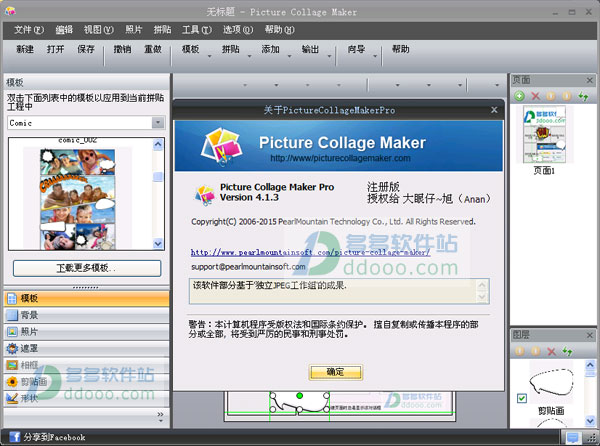The width and height of the screenshot is (600, 446).
Task: Select the 剪贴画 speech bubble layer thumbnail
Action: (x=551, y=382)
